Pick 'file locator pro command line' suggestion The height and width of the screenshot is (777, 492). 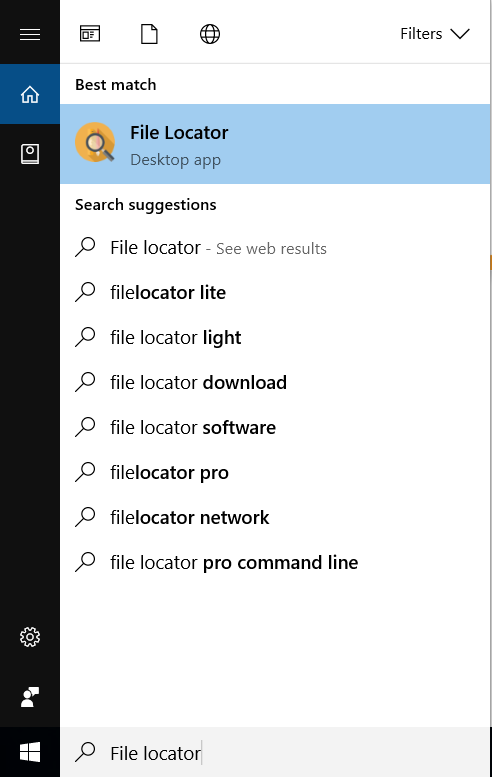(x=275, y=562)
